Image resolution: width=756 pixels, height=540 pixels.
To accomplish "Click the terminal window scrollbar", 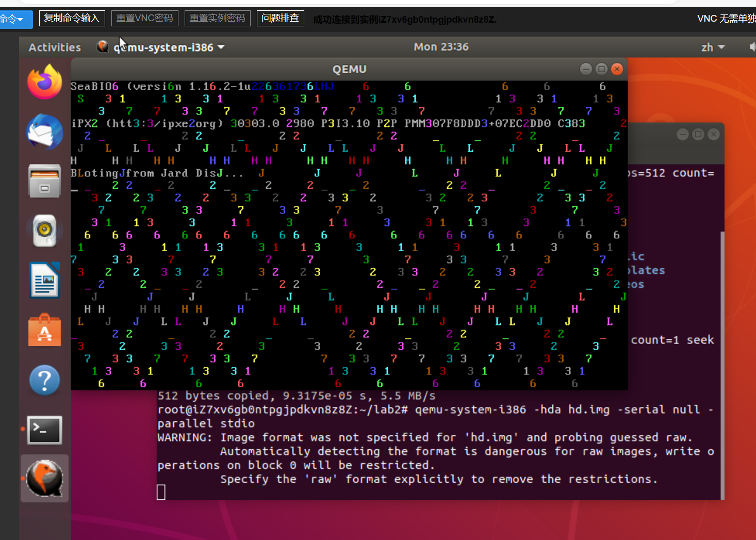I will 722,361.
